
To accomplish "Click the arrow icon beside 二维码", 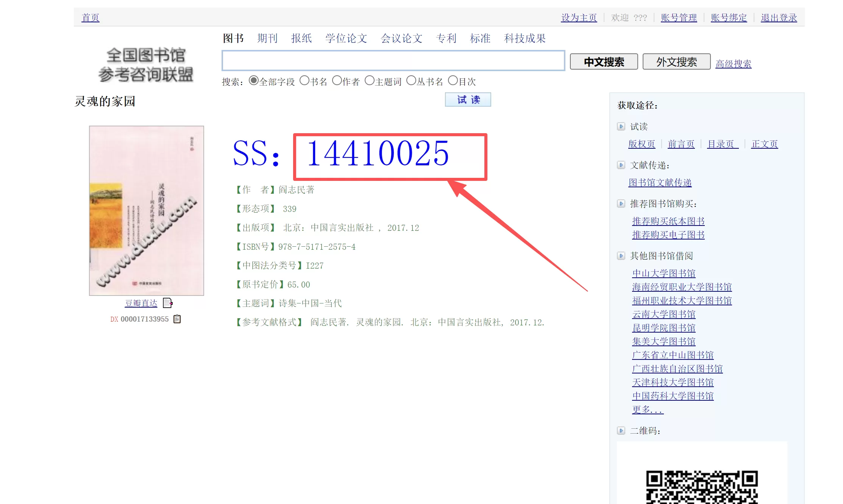I will [621, 431].
